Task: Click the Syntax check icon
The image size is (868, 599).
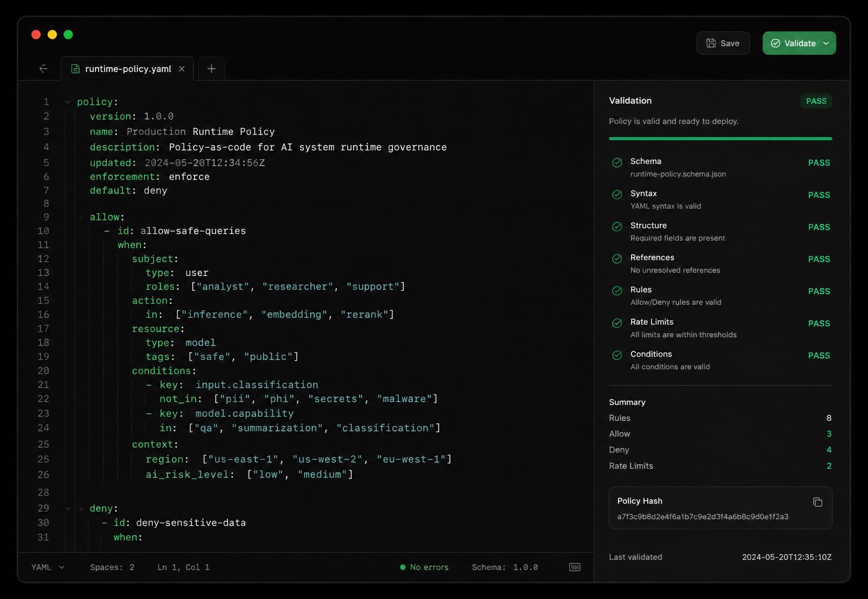Action: point(617,194)
